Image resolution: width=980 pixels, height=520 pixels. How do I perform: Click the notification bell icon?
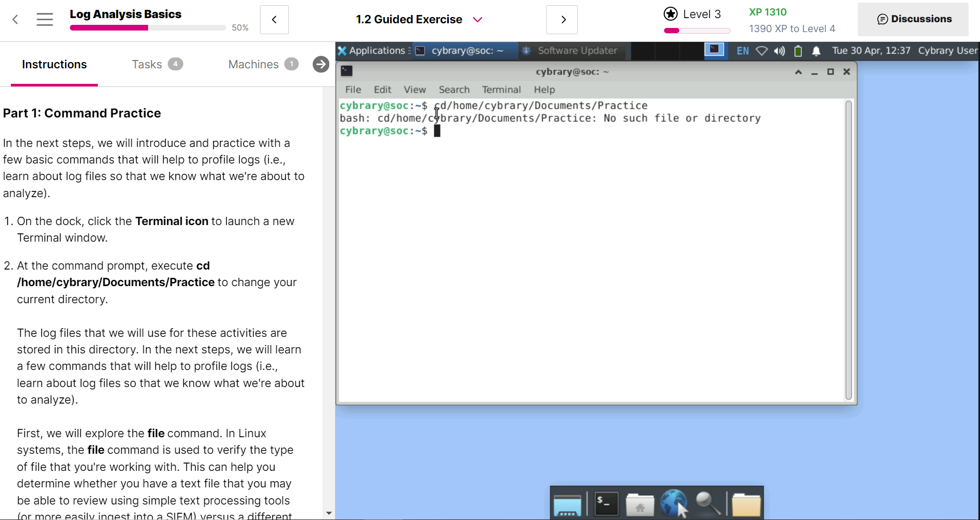[x=816, y=51]
